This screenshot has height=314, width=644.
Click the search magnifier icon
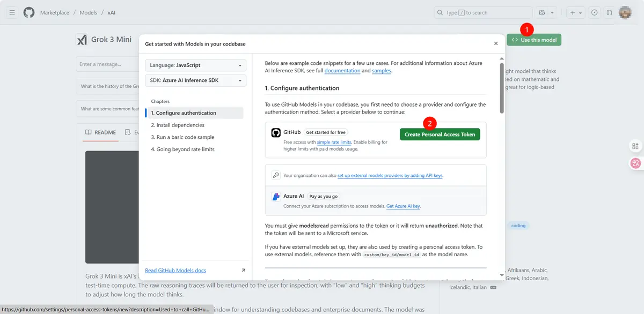(440, 12)
